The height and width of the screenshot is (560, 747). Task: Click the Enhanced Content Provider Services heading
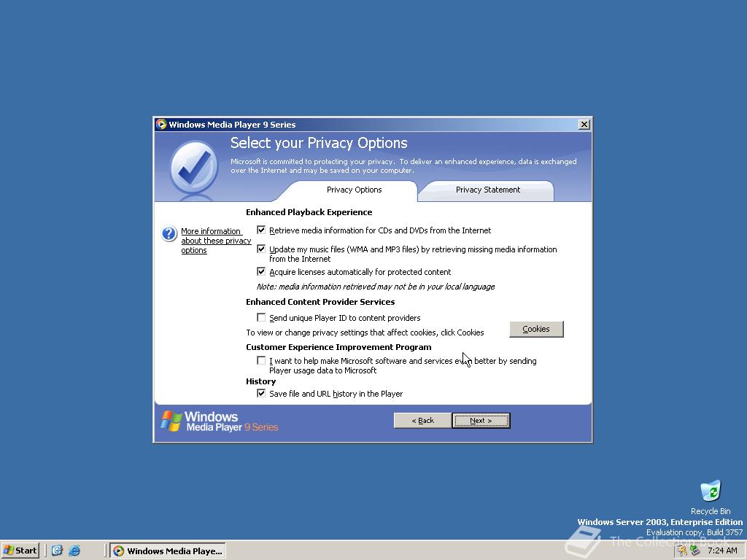320,302
